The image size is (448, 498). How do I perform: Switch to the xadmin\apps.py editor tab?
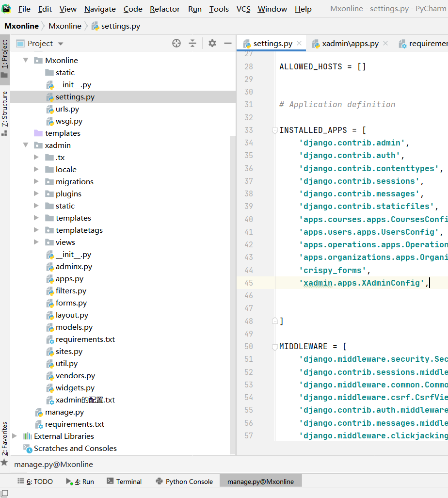coord(350,44)
